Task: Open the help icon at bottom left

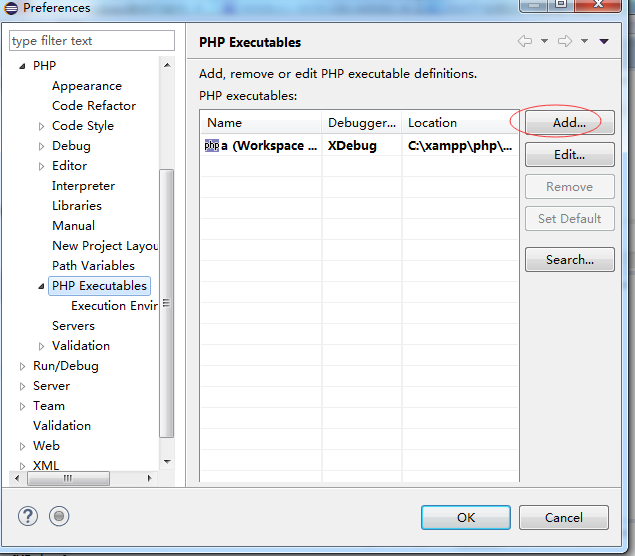Action: coord(28,516)
